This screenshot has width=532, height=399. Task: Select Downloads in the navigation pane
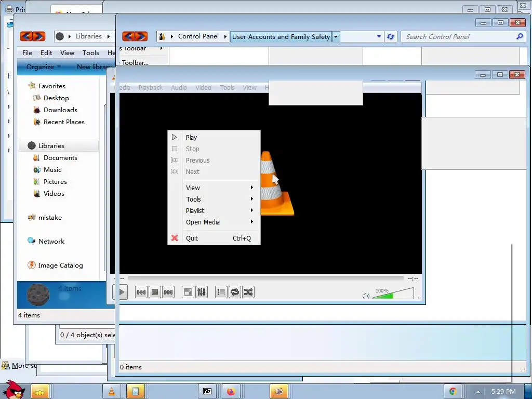point(60,110)
